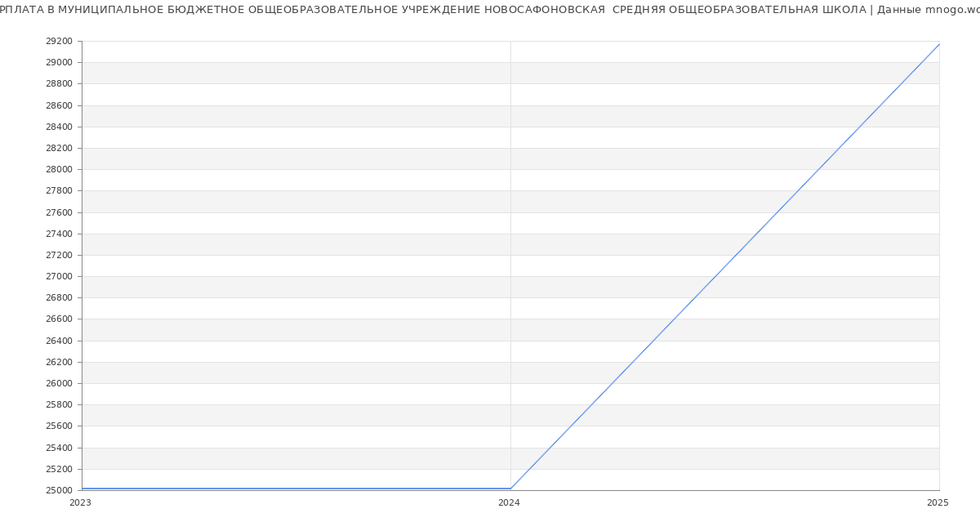Click the rising line segment between 2024 and 2025
This screenshot has width=980, height=531.
pyautogui.click(x=724, y=266)
